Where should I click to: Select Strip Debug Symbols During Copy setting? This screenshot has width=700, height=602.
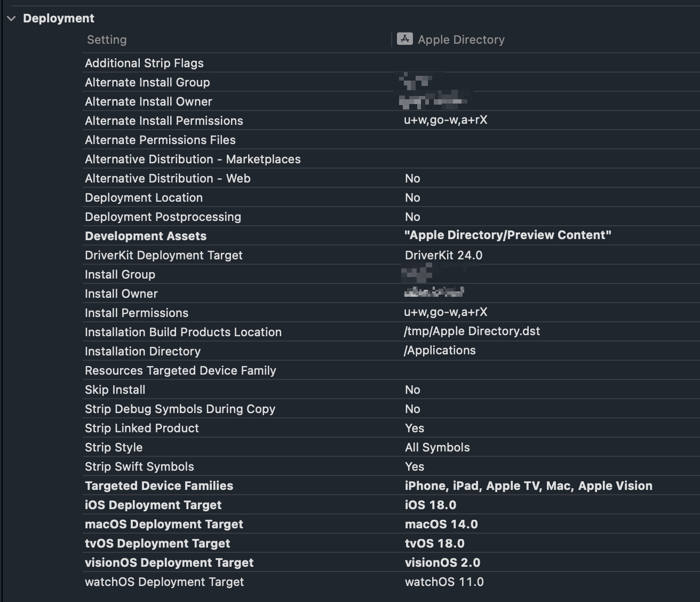tap(180, 409)
